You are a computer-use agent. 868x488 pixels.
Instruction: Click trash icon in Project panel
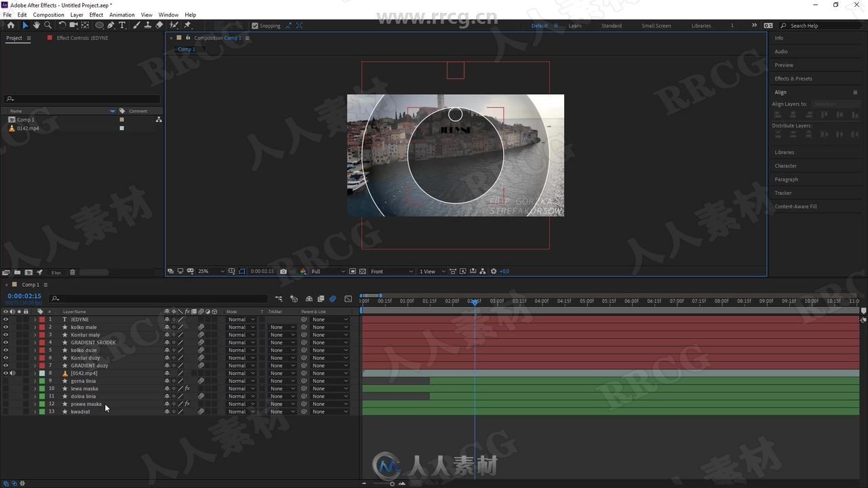pos(73,272)
